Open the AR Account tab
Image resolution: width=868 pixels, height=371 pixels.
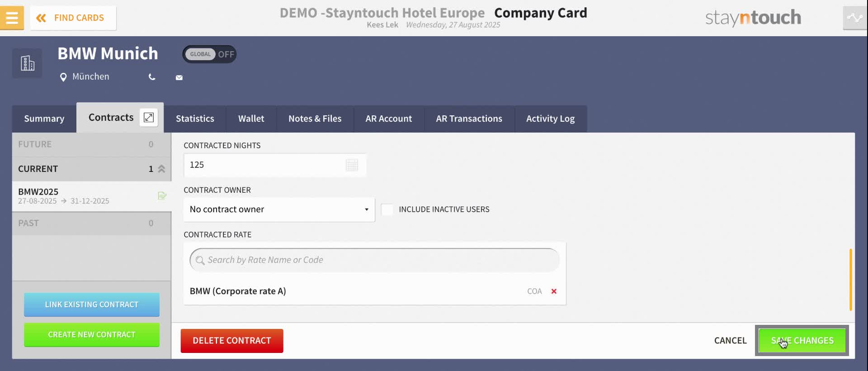pos(389,119)
